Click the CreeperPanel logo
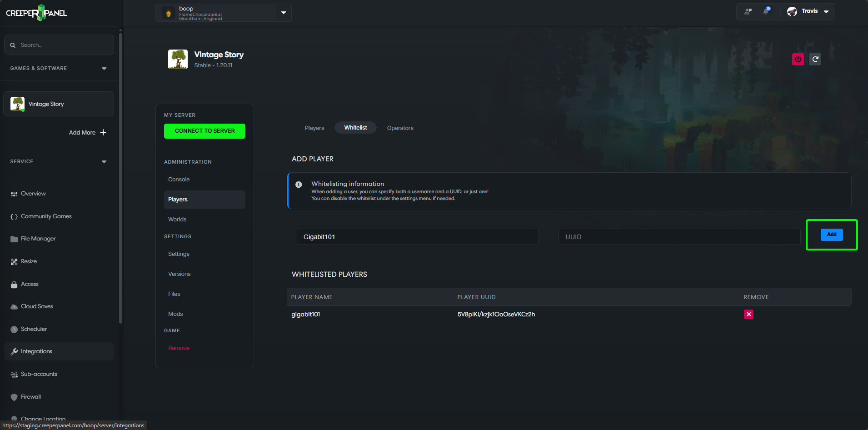Image resolution: width=868 pixels, height=430 pixels. pos(36,13)
